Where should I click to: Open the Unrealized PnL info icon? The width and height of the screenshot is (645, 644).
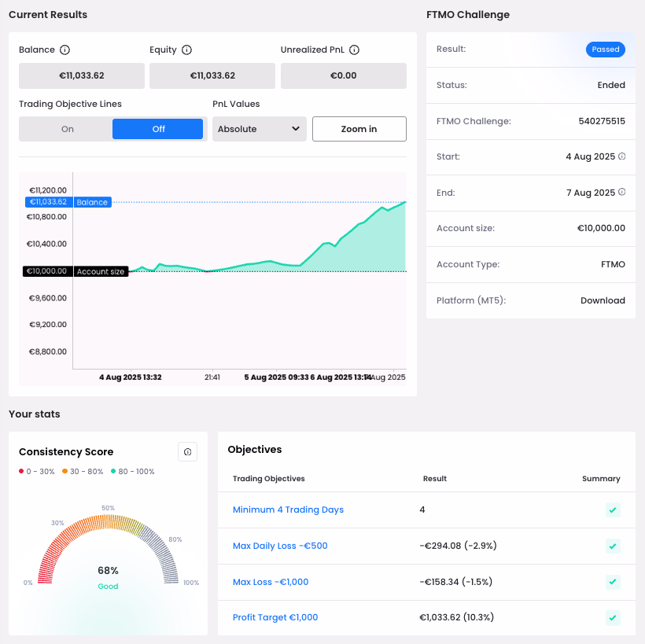tap(354, 50)
